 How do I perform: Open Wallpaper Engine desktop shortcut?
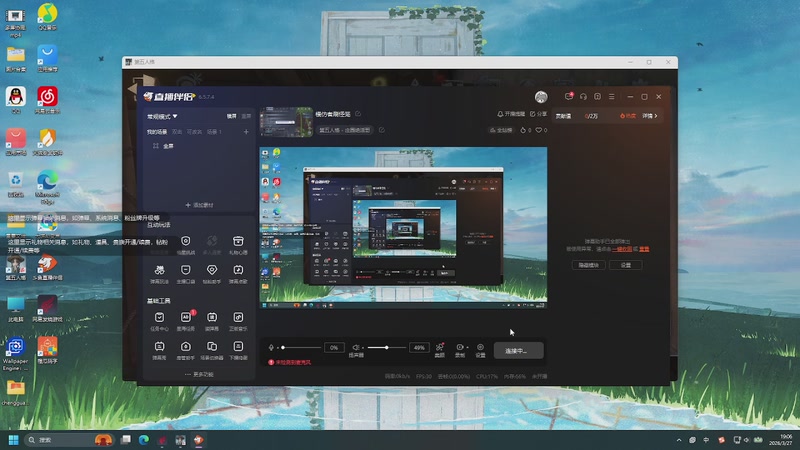click(15, 354)
